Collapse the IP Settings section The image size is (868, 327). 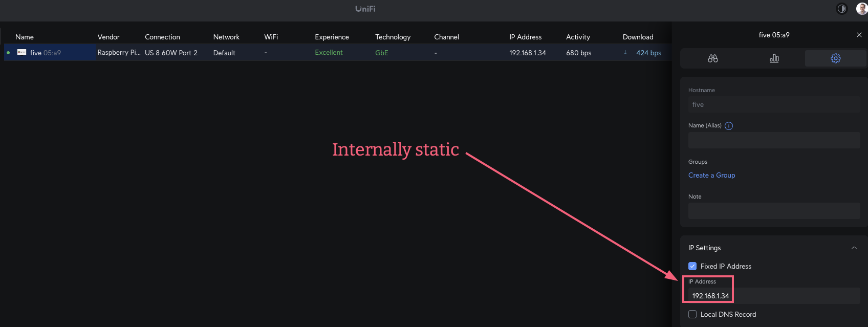[x=854, y=248]
